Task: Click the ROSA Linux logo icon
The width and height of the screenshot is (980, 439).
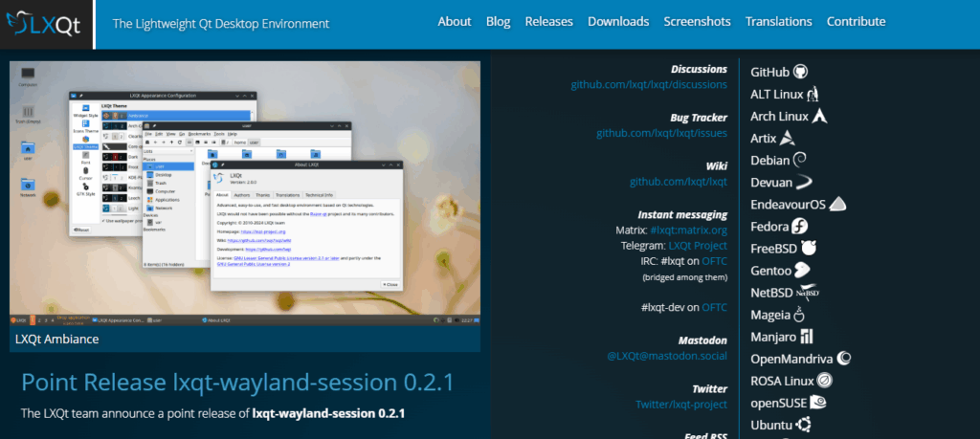Action: pos(825,381)
